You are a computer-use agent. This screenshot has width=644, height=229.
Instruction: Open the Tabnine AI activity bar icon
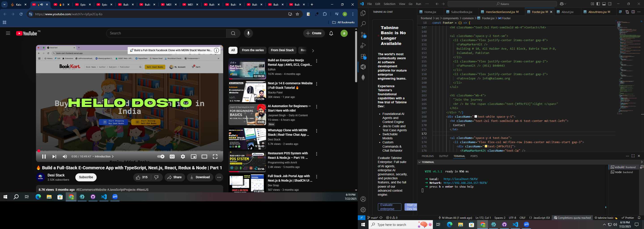click(363, 67)
